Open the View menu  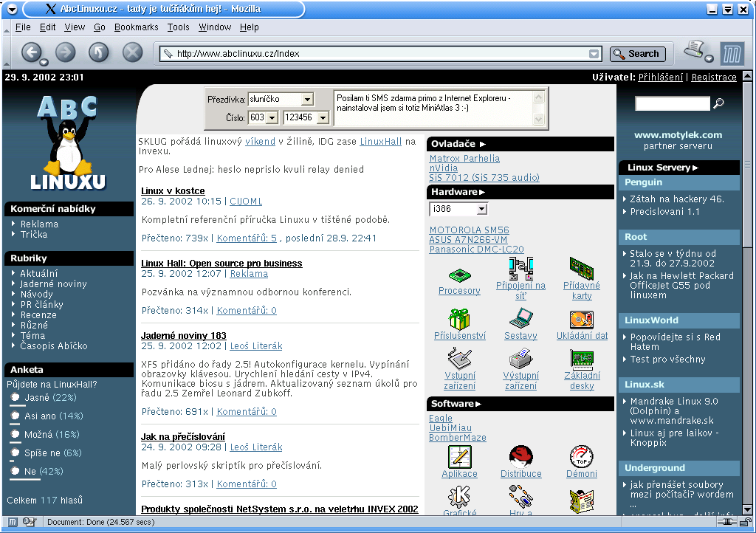tap(75, 27)
